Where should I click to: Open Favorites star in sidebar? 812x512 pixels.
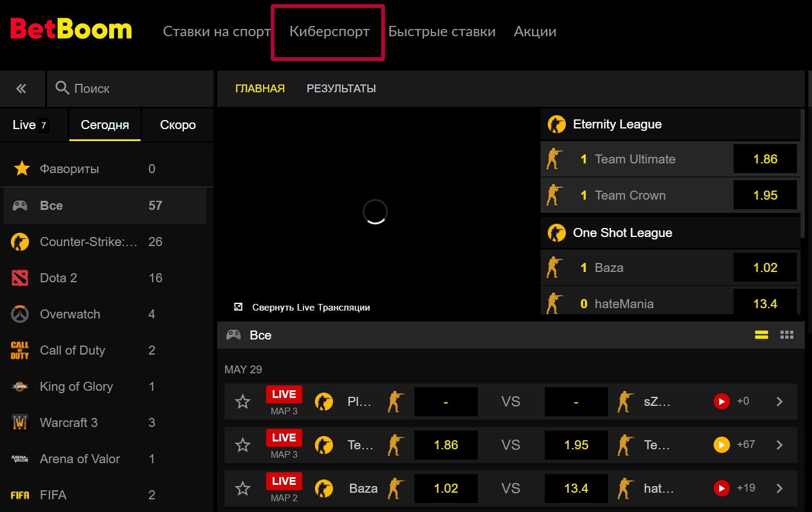point(22,169)
